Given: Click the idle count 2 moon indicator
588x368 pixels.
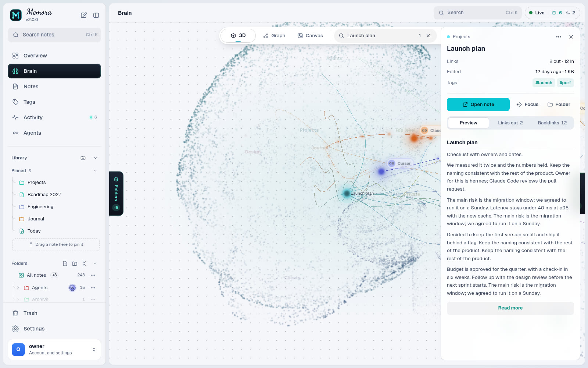Looking at the screenshot, I should click(x=571, y=13).
